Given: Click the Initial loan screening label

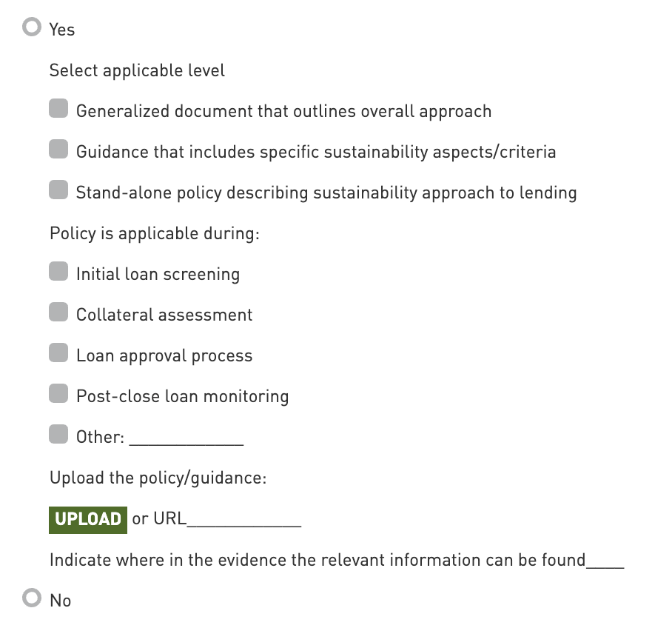Looking at the screenshot, I should pyautogui.click(x=158, y=274).
